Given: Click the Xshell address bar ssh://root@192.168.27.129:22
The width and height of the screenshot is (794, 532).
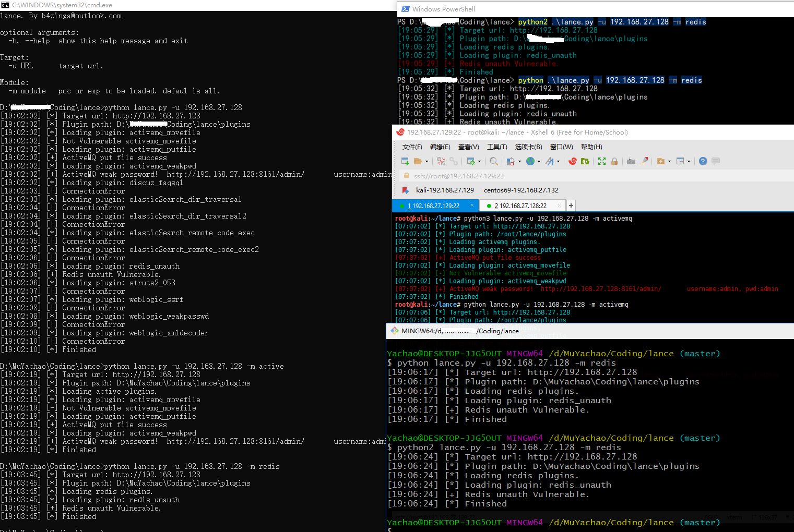Looking at the screenshot, I should 597,176.
